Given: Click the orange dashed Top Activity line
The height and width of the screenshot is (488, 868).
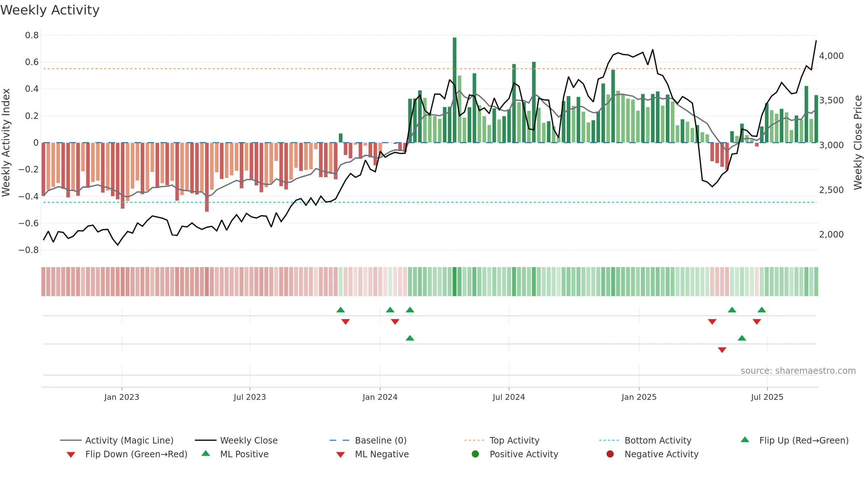Looking at the screenshot, I should pyautogui.click(x=430, y=69).
